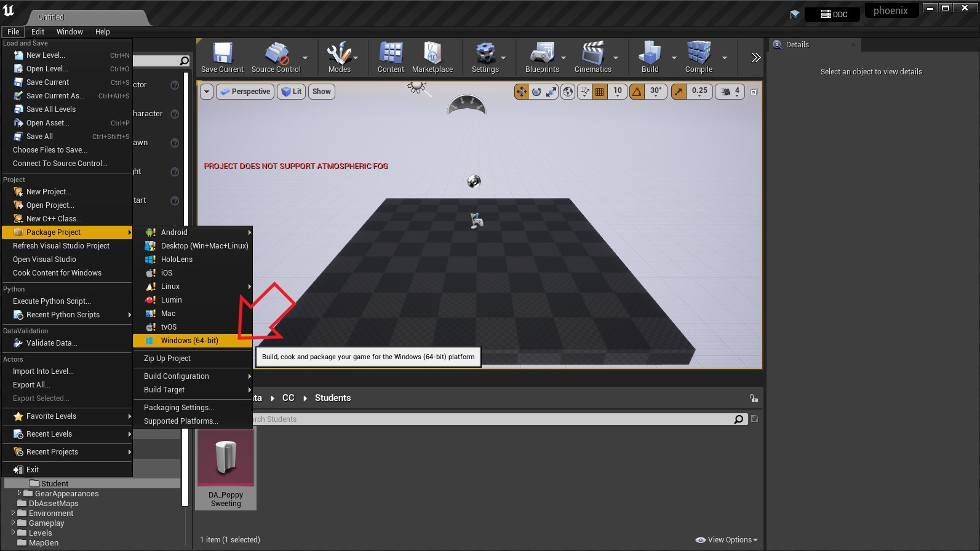Select the scale gizmo tool in viewport
The image size is (980, 551).
coord(551,92)
